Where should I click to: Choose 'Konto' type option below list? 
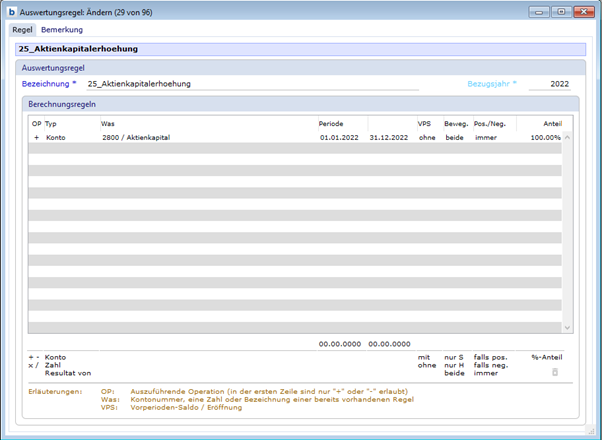tap(57, 355)
